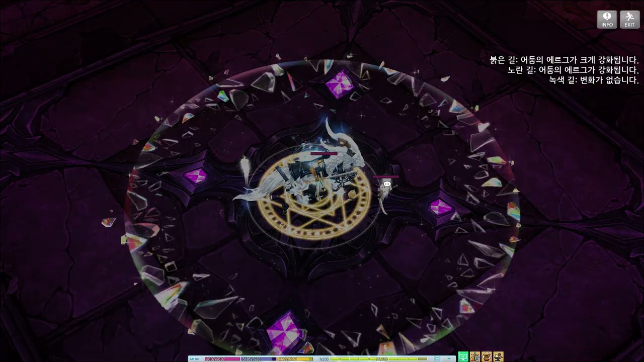Click the right purple crystal on the ring
The width and height of the screenshot is (644, 362).
click(441, 207)
